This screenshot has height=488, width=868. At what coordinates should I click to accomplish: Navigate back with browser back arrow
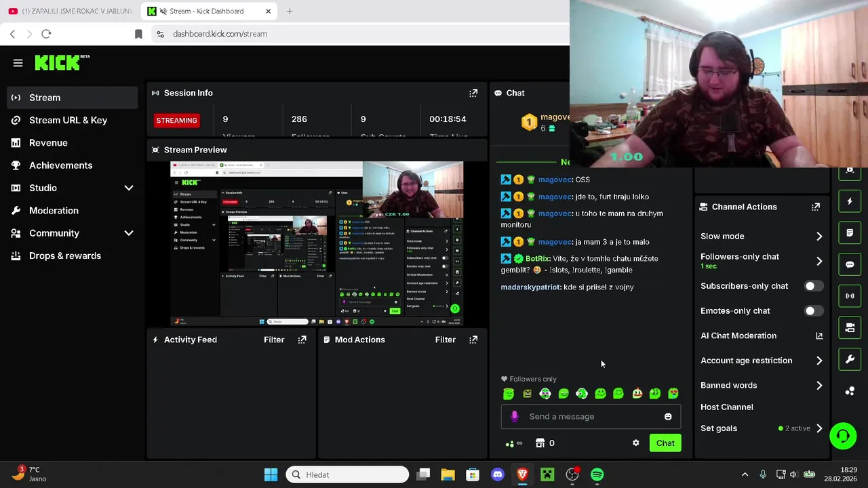tap(12, 34)
